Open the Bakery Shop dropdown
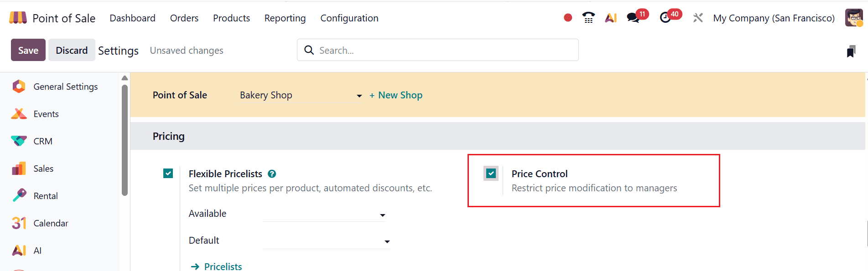 pyautogui.click(x=299, y=95)
